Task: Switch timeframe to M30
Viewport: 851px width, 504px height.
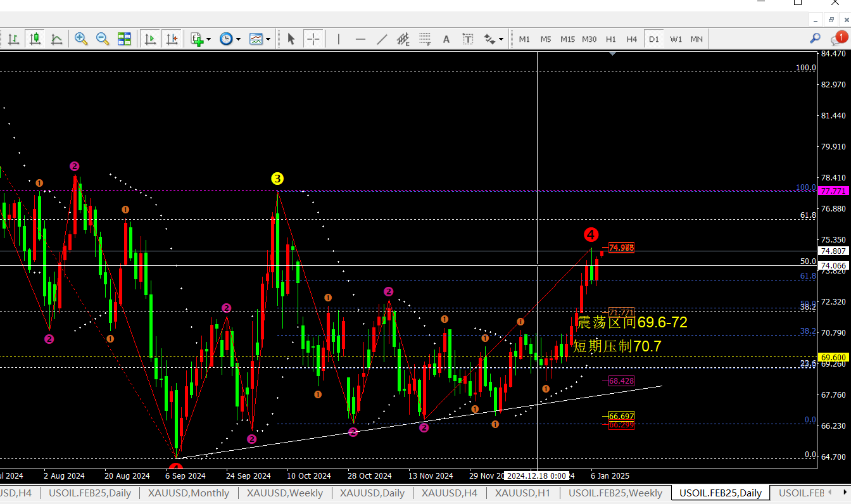Action: pos(589,39)
